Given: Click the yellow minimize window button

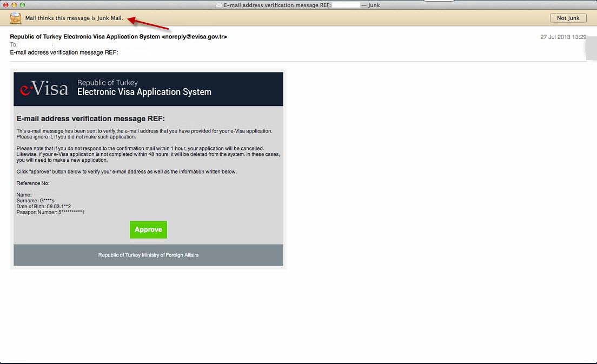Looking at the screenshot, I should 14,5.
